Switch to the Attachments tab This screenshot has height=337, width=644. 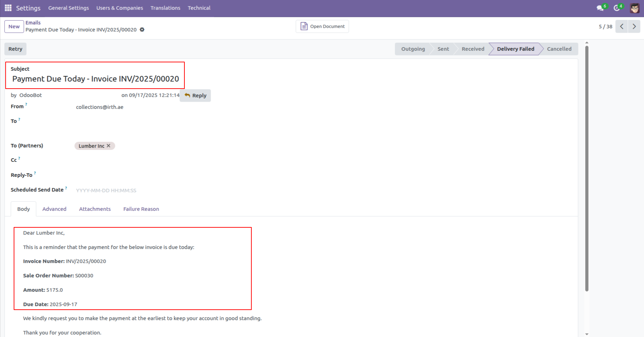tap(95, 209)
